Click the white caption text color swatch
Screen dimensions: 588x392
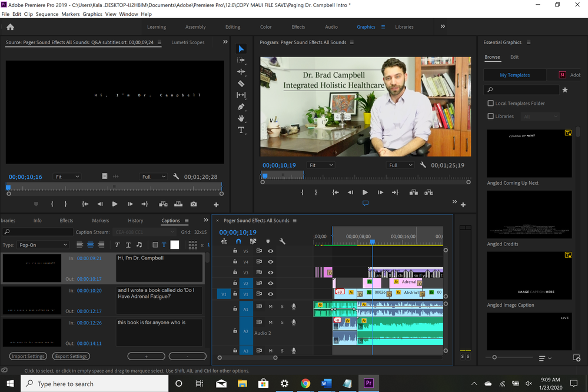tap(175, 245)
